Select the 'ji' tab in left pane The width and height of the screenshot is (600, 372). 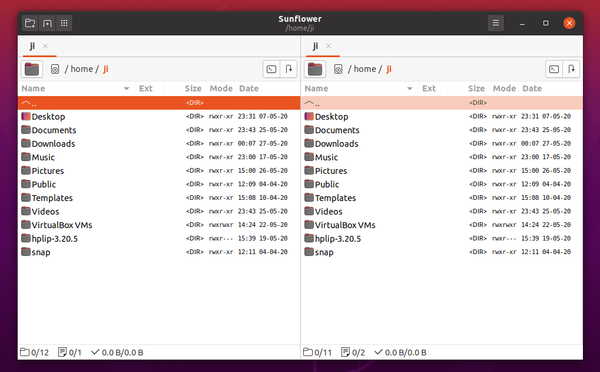click(x=32, y=46)
